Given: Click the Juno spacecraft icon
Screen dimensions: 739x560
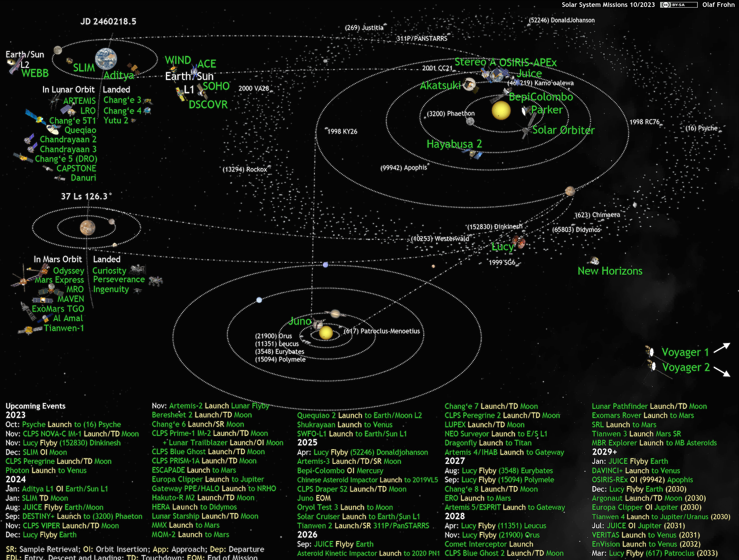Looking at the screenshot, I should [318, 324].
